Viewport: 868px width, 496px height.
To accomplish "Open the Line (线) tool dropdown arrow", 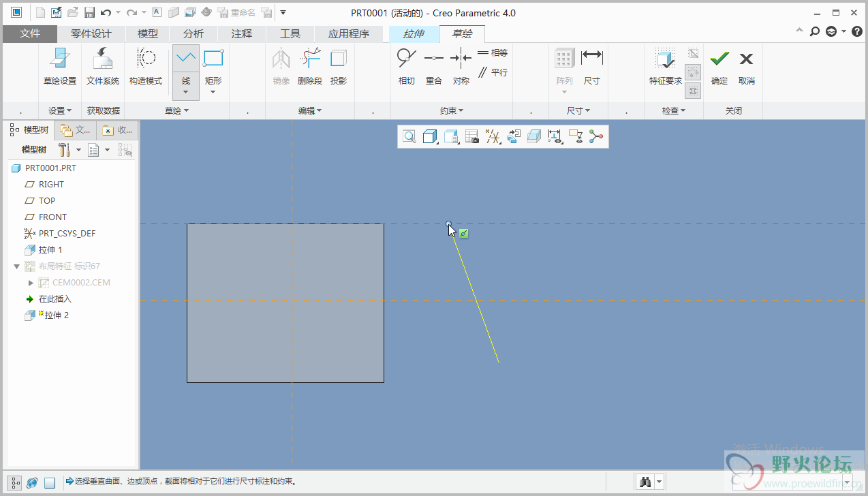I will pos(186,92).
